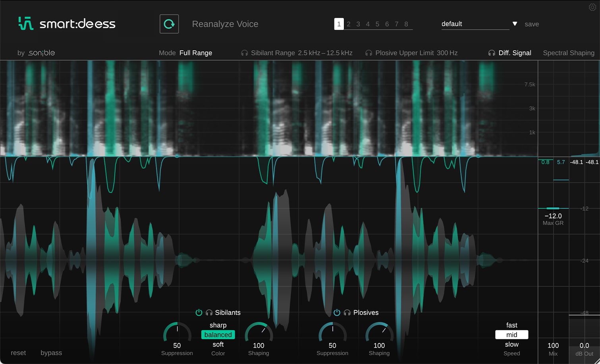Click the 5.7 gain reduction readout

(x=561, y=162)
